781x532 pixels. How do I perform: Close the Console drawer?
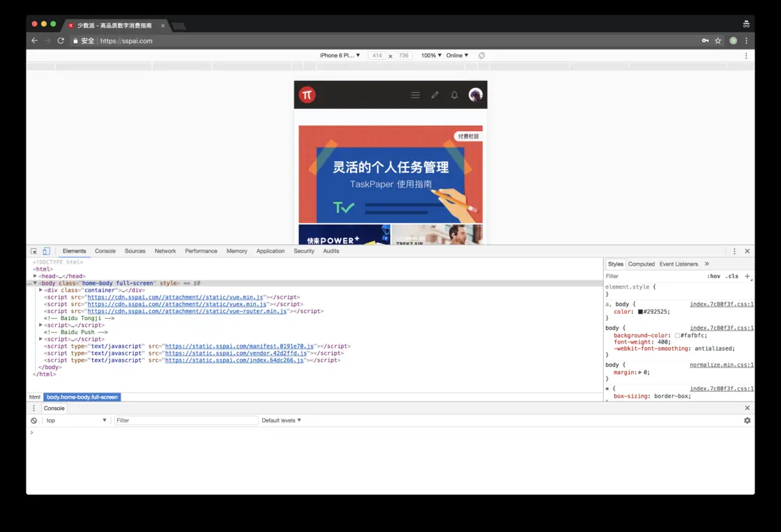(x=747, y=408)
